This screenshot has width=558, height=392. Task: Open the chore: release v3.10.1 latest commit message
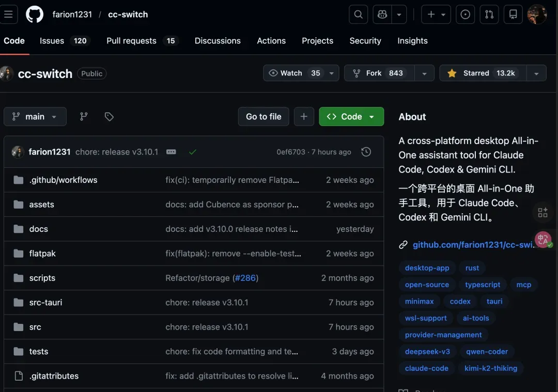117,152
